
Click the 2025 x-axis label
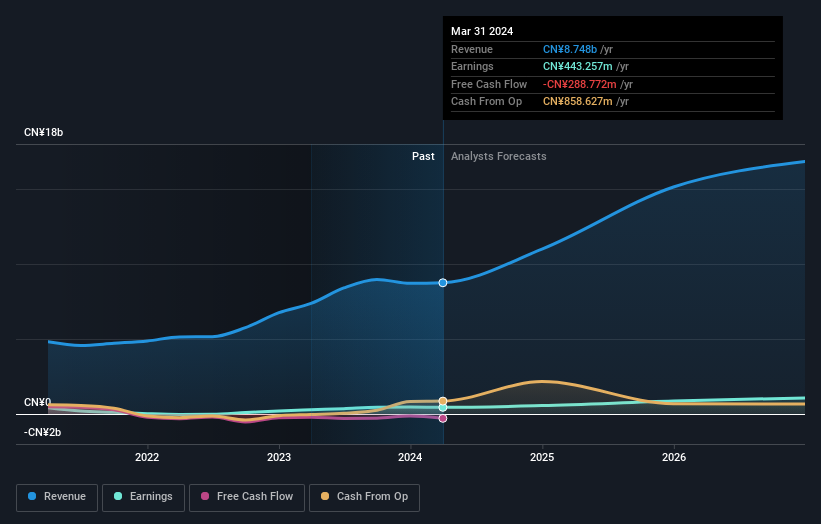[x=542, y=457]
